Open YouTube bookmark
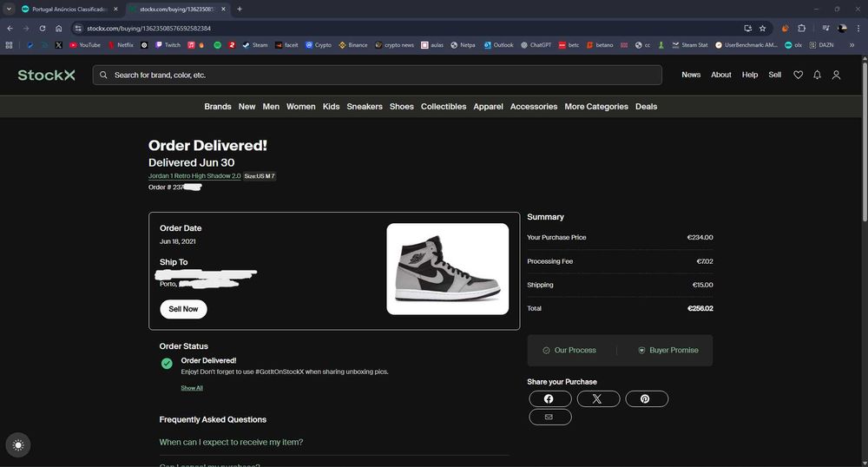 (x=85, y=45)
